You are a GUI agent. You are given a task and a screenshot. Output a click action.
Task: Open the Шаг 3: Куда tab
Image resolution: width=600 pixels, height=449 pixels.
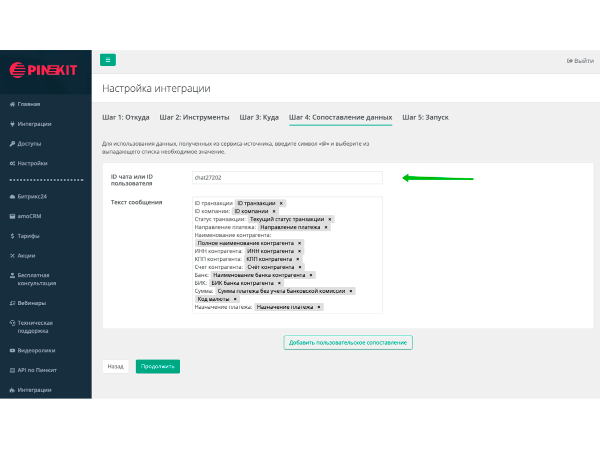point(259,117)
